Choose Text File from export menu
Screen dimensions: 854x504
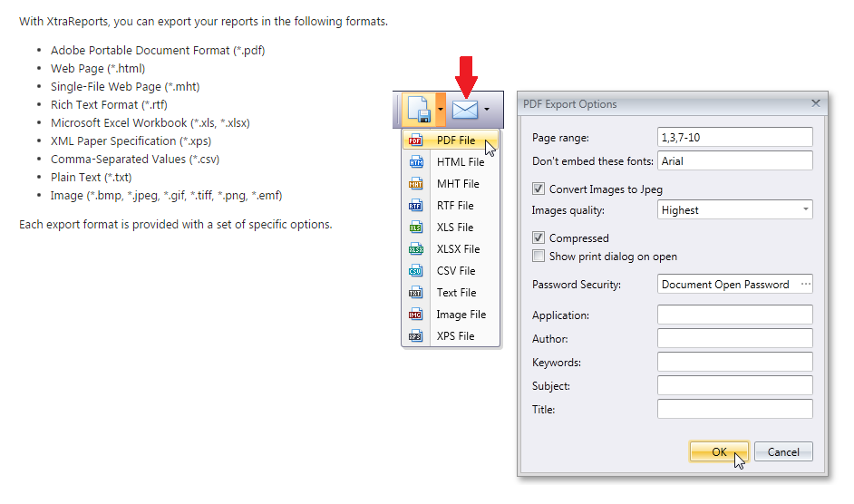451,293
